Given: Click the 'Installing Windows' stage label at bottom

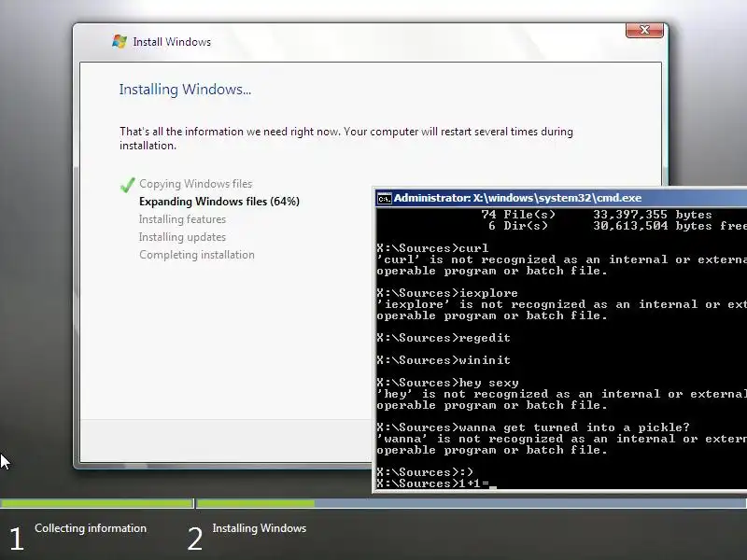Looking at the screenshot, I should [260, 528].
